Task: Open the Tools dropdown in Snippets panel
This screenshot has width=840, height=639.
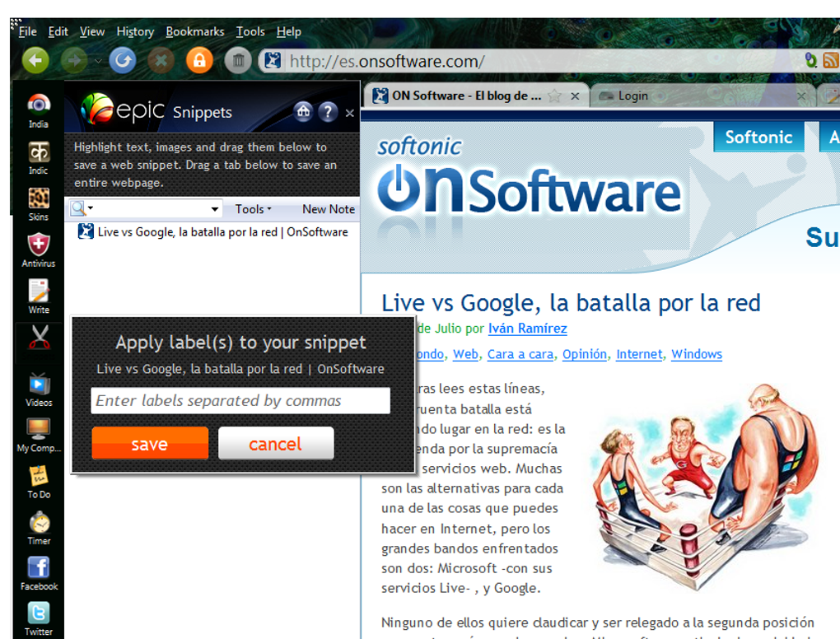Action: pyautogui.click(x=253, y=209)
